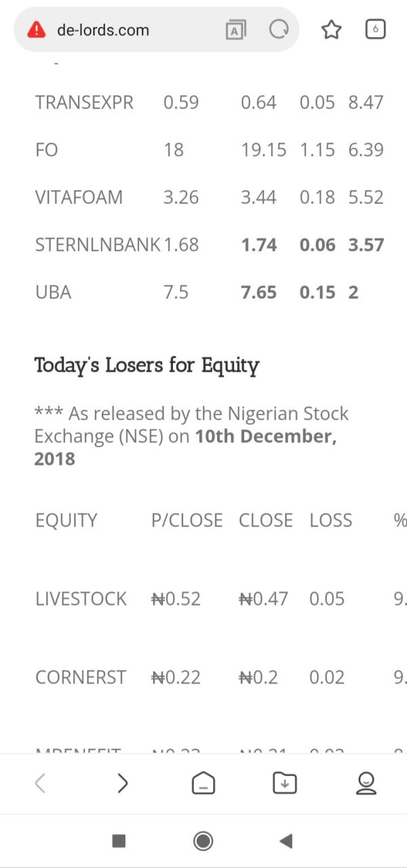Image resolution: width=407 pixels, height=868 pixels.
Task: Select the VITAFOAM table row
Action: click(210, 197)
